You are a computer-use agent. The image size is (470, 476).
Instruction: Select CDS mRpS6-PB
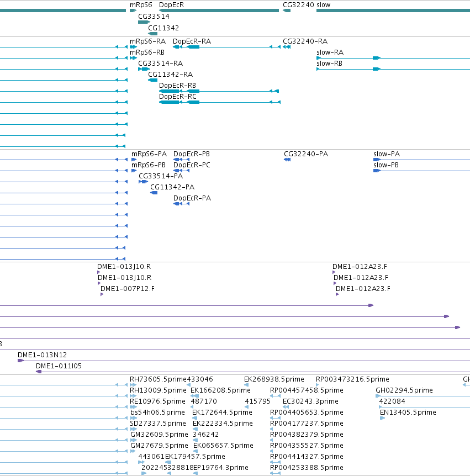[148, 165]
